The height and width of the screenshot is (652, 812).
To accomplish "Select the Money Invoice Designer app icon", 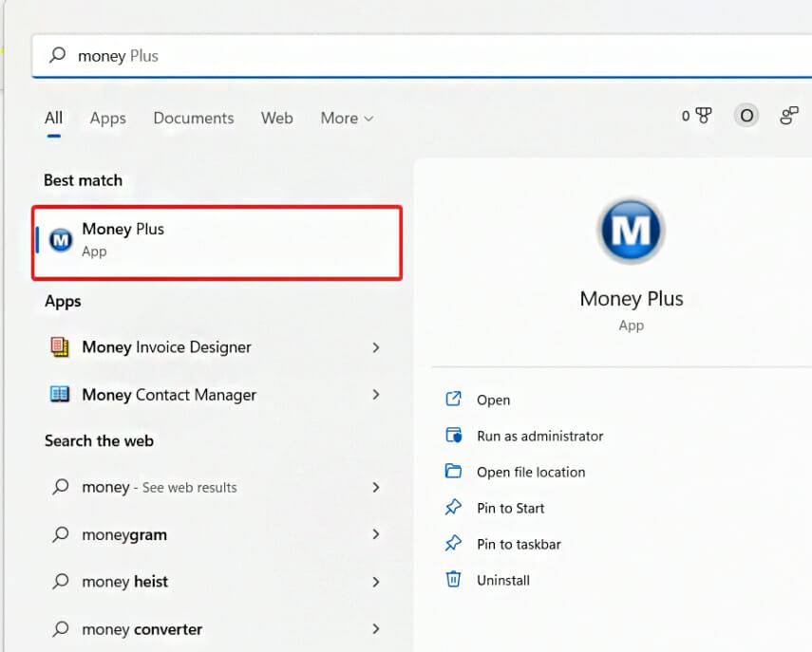I will pyautogui.click(x=60, y=347).
